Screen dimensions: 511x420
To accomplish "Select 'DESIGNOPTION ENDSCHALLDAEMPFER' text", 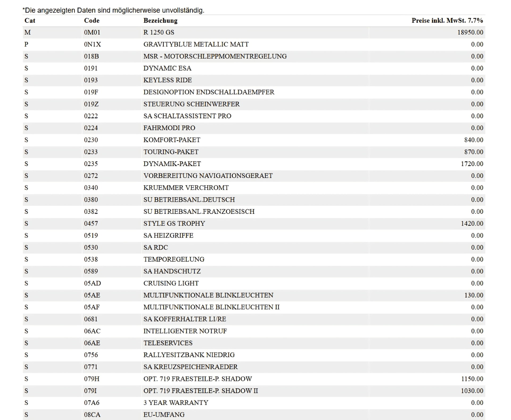I will point(209,92).
